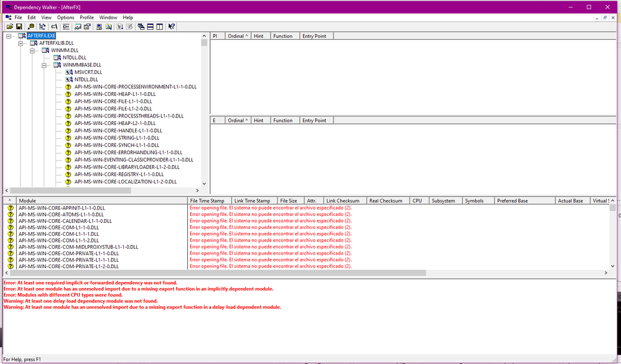This screenshot has height=364, width=621.
Task: Sort imports by the PI column header
Action: [x=217, y=36]
